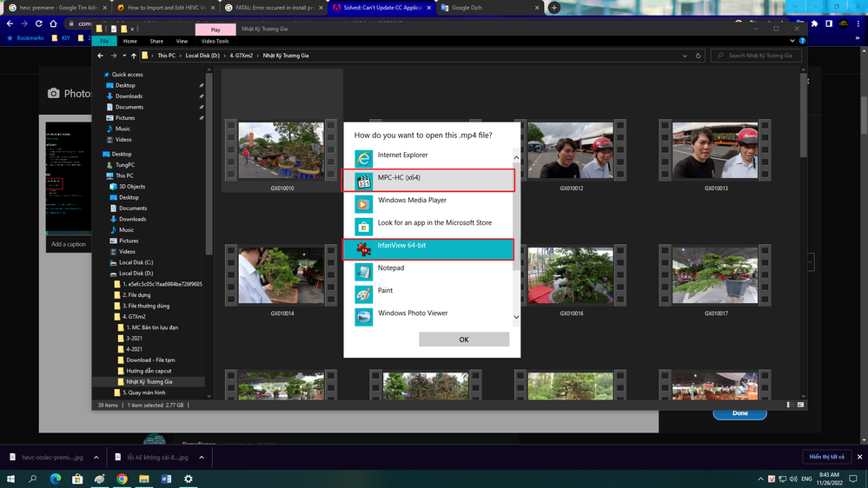Open Explorer help question mark icon
The height and width of the screenshot is (488, 868).
[x=802, y=41]
